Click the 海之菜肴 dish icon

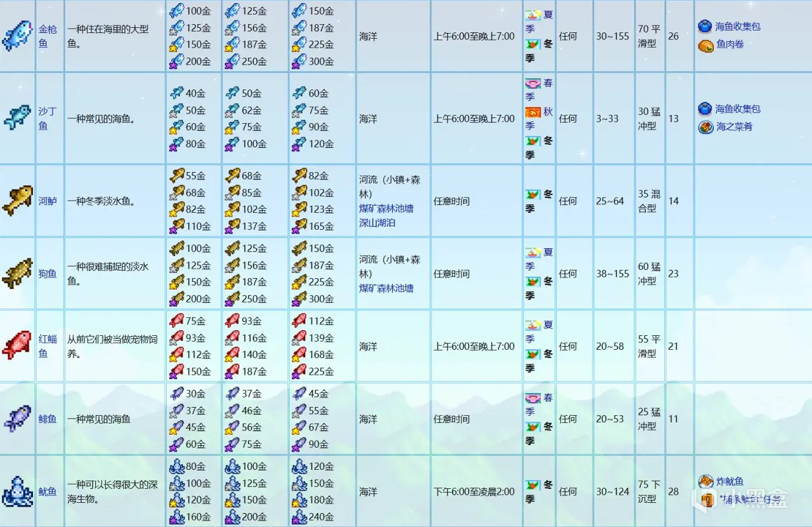click(705, 127)
